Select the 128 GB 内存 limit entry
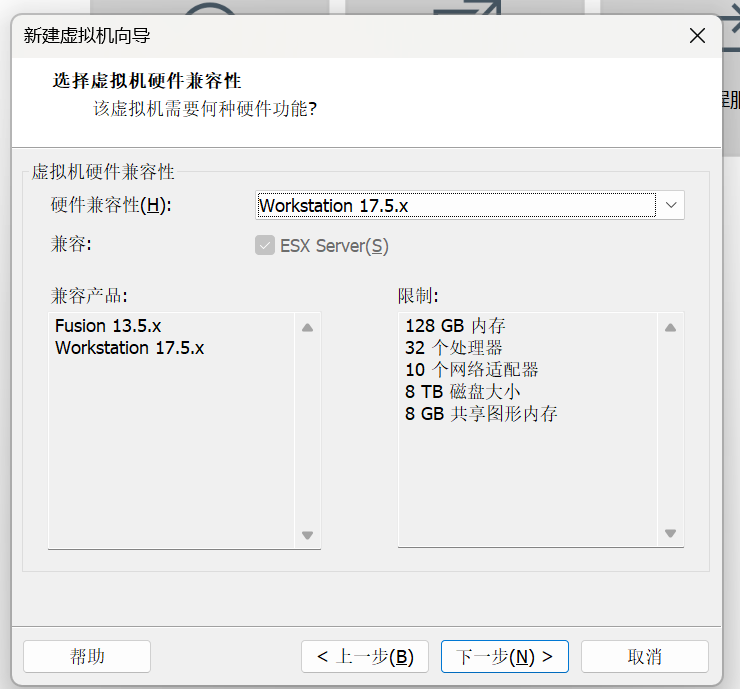The width and height of the screenshot is (740, 689). coord(455,326)
